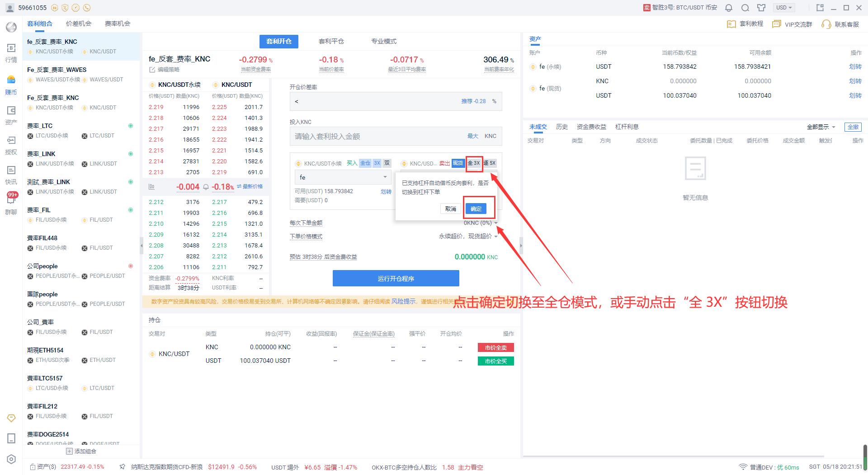Click the 确定 confirm button
The width and height of the screenshot is (868, 475).
pos(476,209)
